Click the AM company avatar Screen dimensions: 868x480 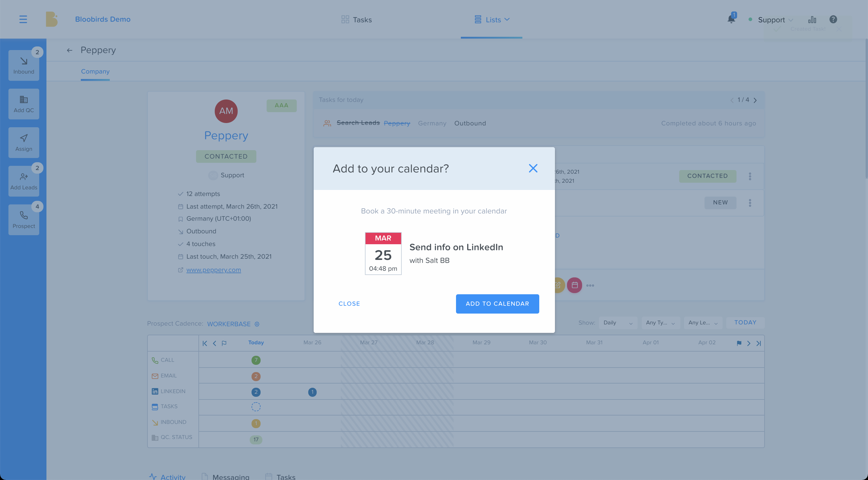226,111
